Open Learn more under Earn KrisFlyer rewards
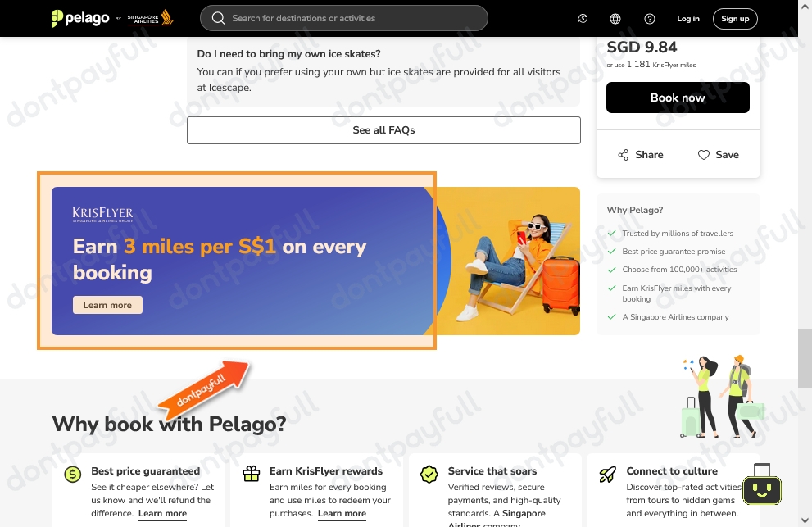Image resolution: width=812 pixels, height=527 pixels. [x=342, y=514]
